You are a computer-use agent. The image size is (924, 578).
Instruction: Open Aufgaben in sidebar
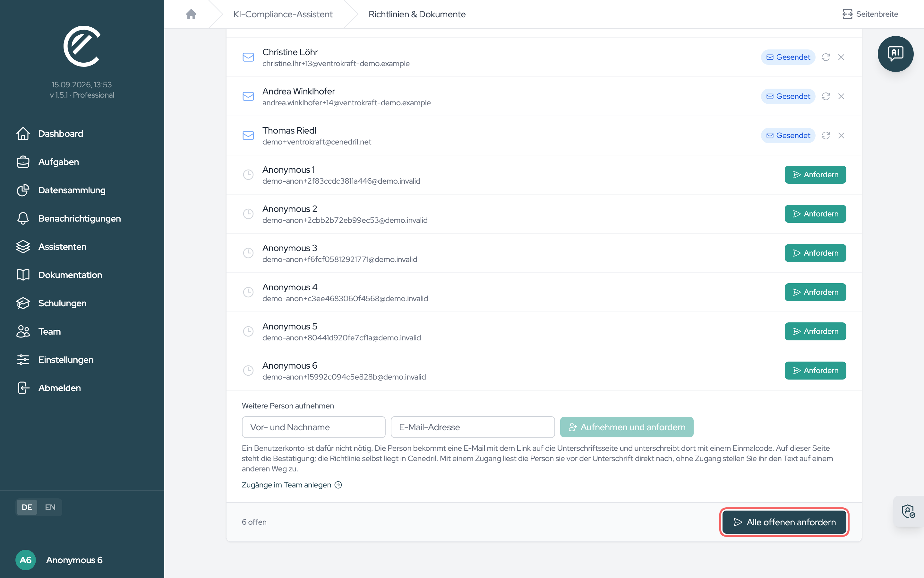pos(48,162)
